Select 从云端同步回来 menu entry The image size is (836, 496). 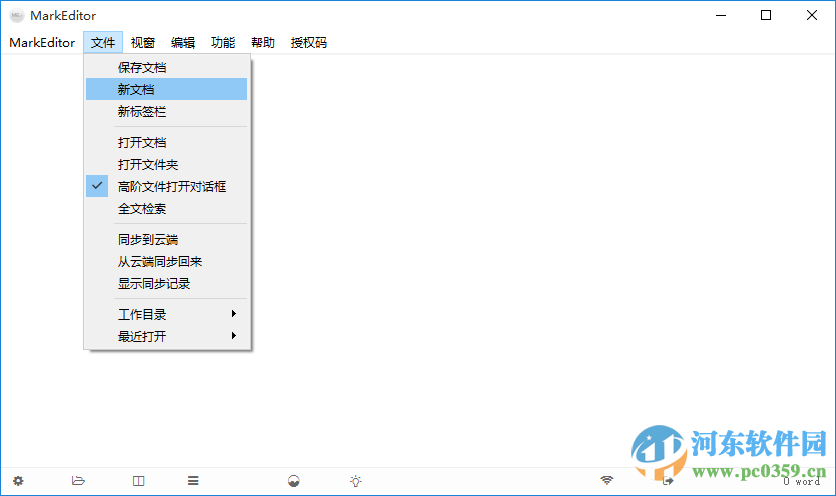click(x=166, y=261)
